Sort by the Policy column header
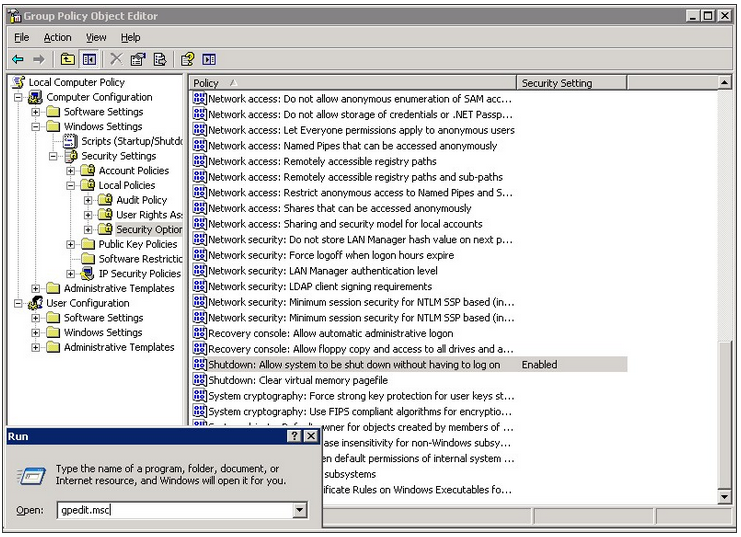741x537 pixels. (353, 83)
